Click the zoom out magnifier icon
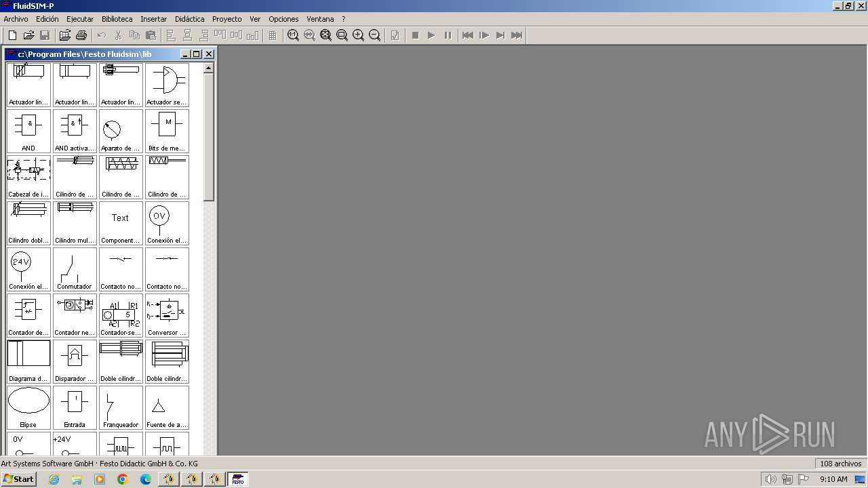Image resolution: width=868 pixels, height=488 pixels. [374, 35]
